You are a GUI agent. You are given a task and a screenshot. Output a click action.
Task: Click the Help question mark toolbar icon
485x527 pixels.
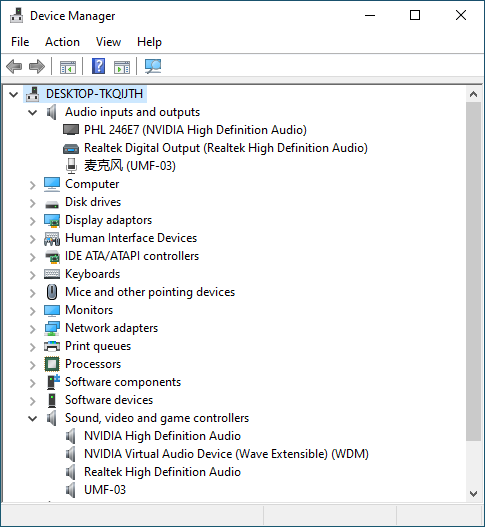pyautogui.click(x=98, y=66)
